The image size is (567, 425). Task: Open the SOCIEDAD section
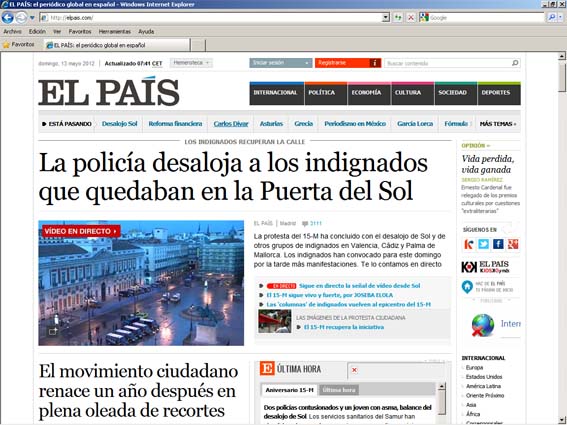click(456, 93)
